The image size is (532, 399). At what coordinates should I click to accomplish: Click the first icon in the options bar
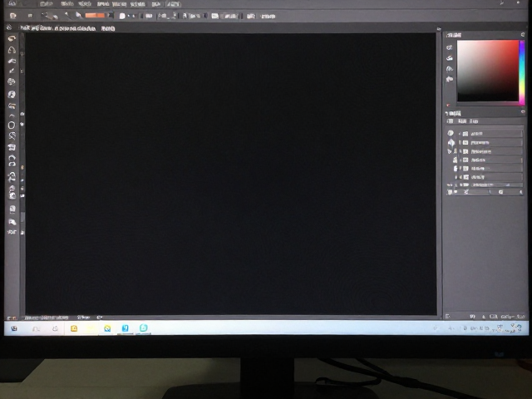13,16
